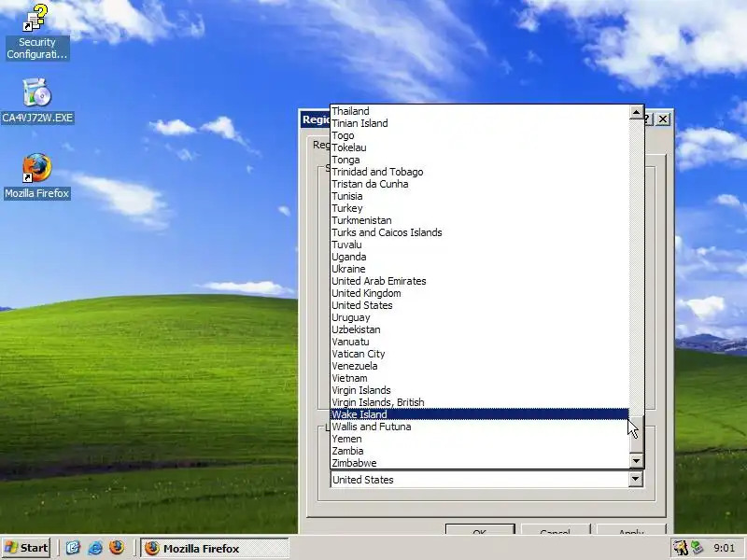Select the Virgin Islands entry
The width and height of the screenshot is (747, 560).
[x=480, y=390]
